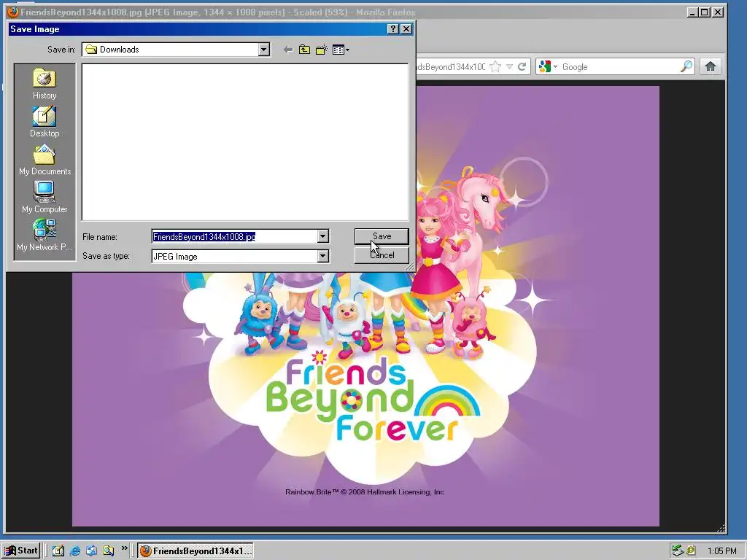Open the Windows Start menu
The image size is (747, 560).
coord(21,551)
